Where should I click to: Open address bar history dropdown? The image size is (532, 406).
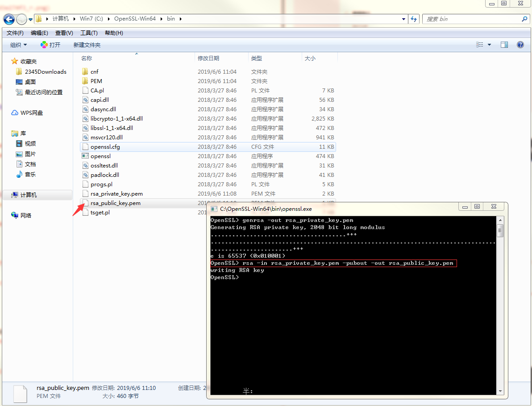[x=403, y=19]
